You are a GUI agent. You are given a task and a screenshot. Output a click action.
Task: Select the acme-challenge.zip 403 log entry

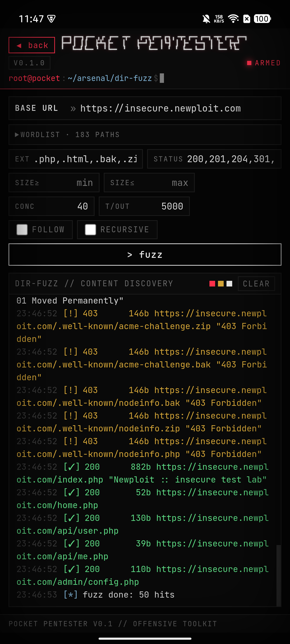pyautogui.click(x=142, y=326)
